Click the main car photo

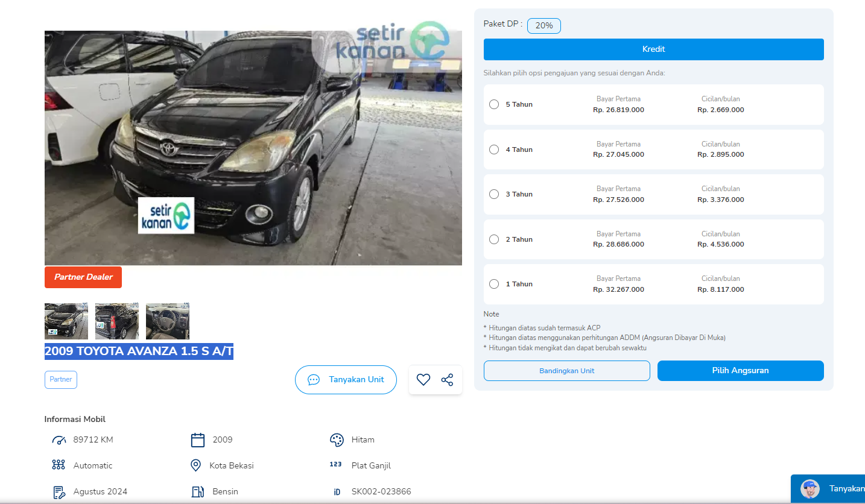coord(253,148)
